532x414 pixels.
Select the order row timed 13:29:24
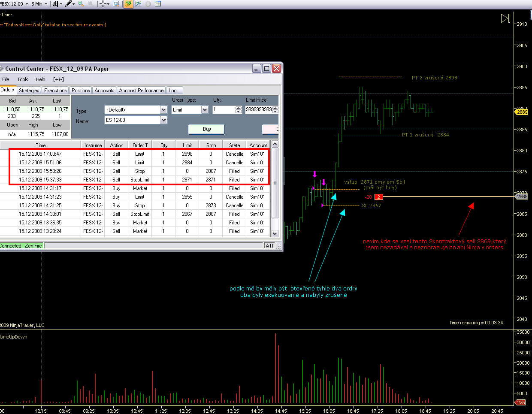tap(135, 231)
